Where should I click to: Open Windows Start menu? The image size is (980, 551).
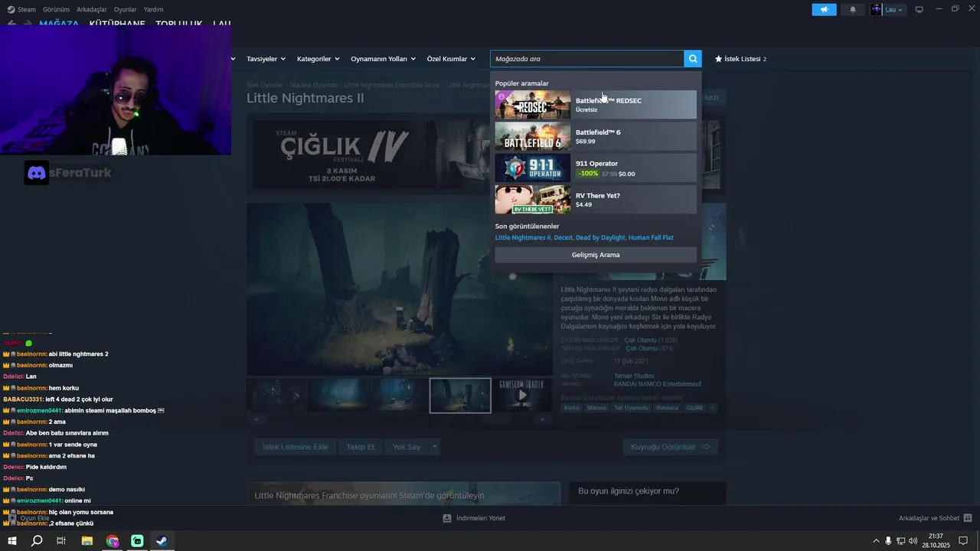(11, 541)
